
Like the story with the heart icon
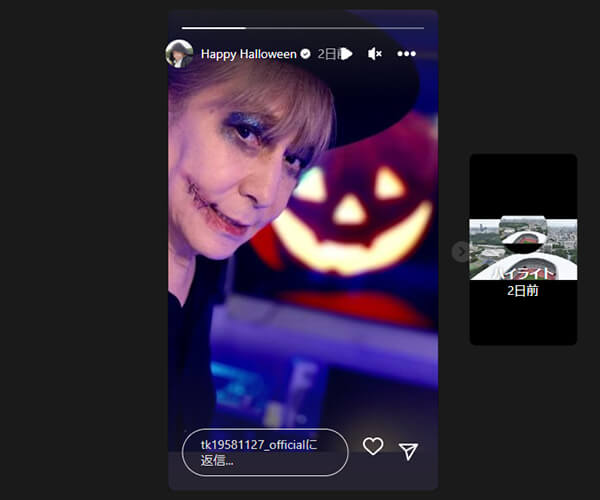point(373,447)
